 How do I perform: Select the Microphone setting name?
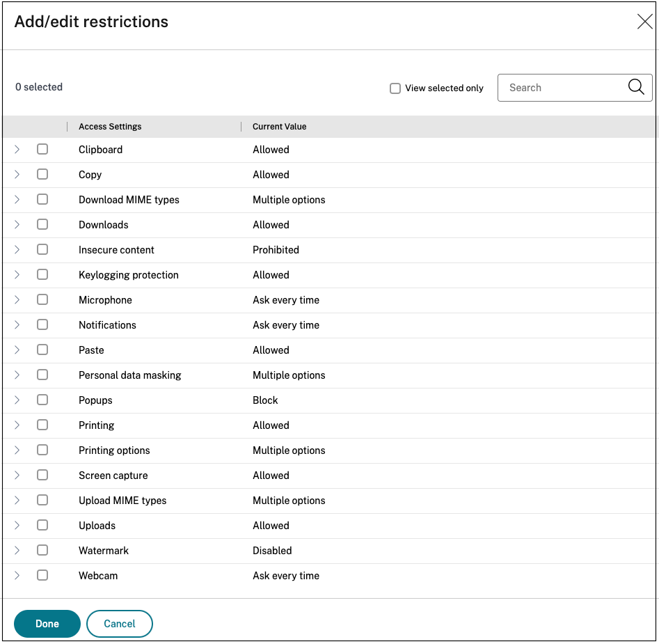105,300
